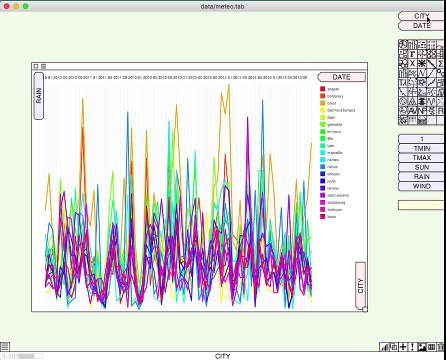The height and width of the screenshot is (360, 446).
Task: Click the "lyon" legend label
Action: tap(330, 146)
